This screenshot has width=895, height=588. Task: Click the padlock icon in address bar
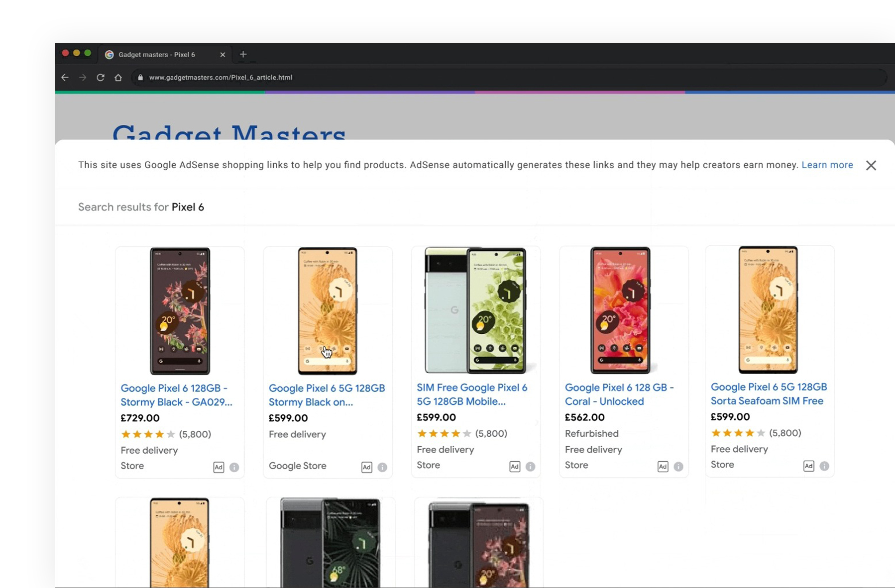point(140,78)
